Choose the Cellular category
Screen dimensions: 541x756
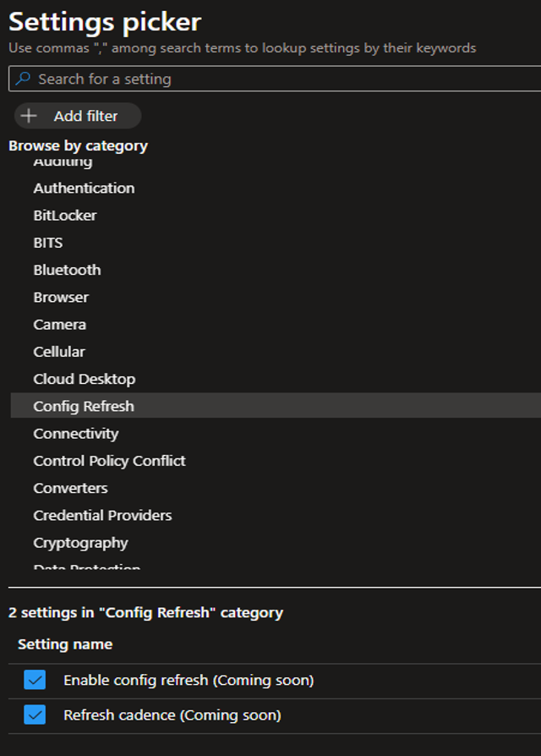(x=59, y=352)
